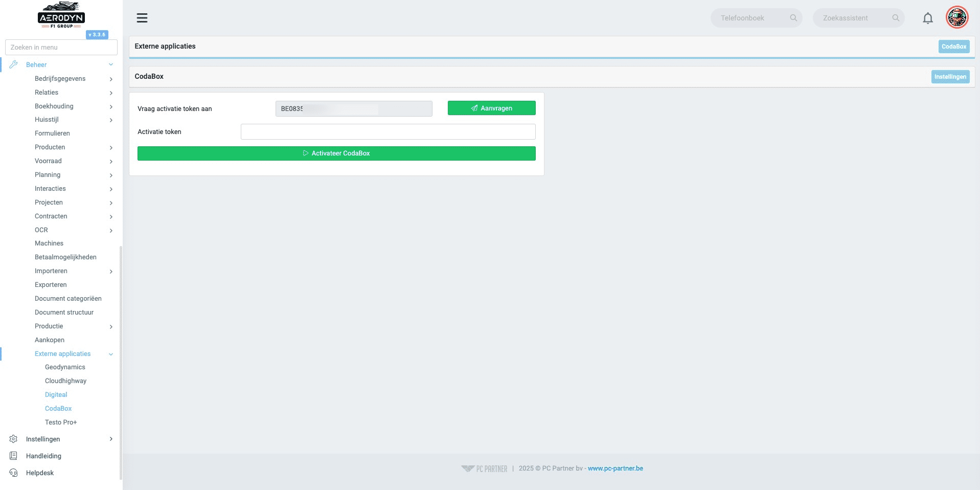Expand the Voorraad submenu arrow
This screenshot has width=980, height=490.
(111, 161)
